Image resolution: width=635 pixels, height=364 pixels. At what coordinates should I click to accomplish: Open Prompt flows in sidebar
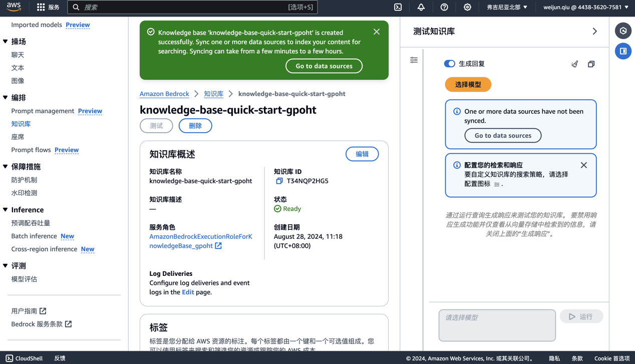(31, 150)
